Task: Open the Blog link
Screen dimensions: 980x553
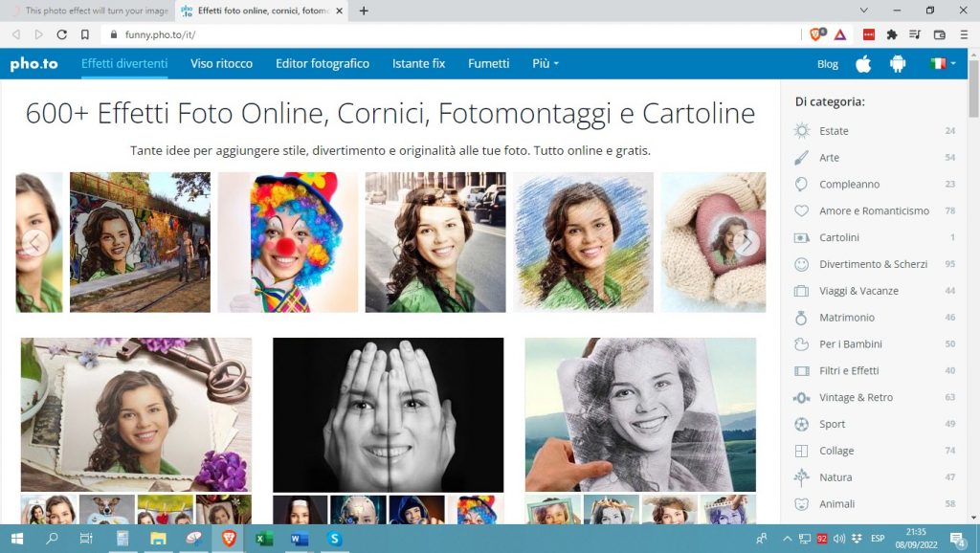Action: (827, 64)
